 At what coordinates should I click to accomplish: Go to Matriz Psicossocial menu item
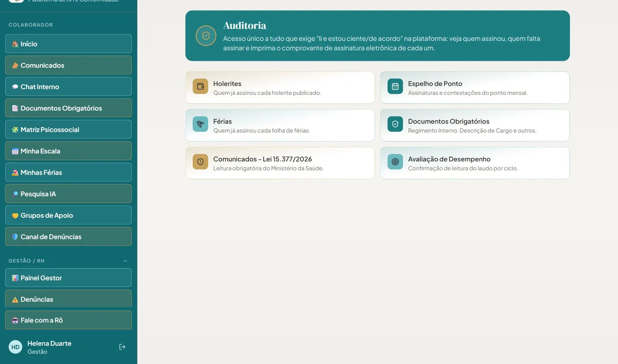(68, 129)
